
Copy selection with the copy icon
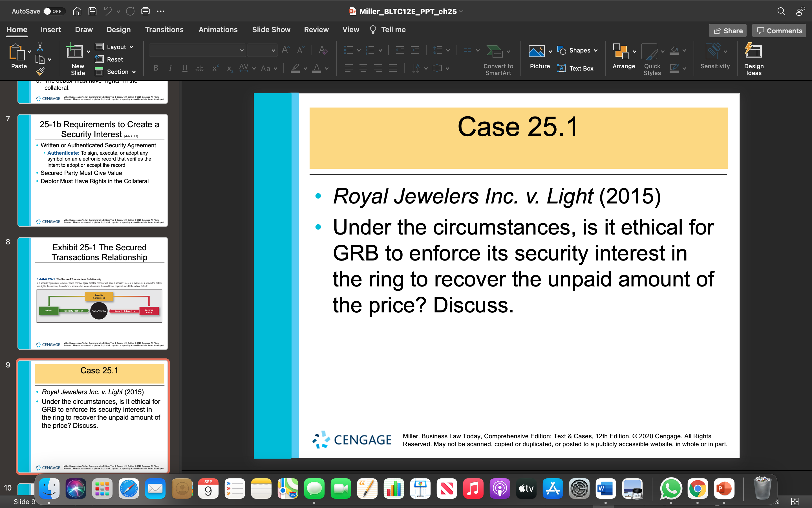[40, 60]
